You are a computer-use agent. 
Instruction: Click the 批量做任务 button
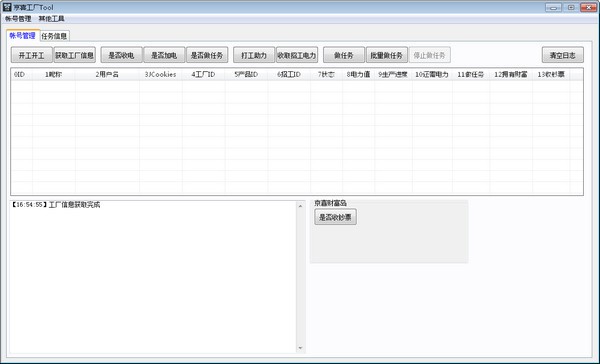coord(387,55)
